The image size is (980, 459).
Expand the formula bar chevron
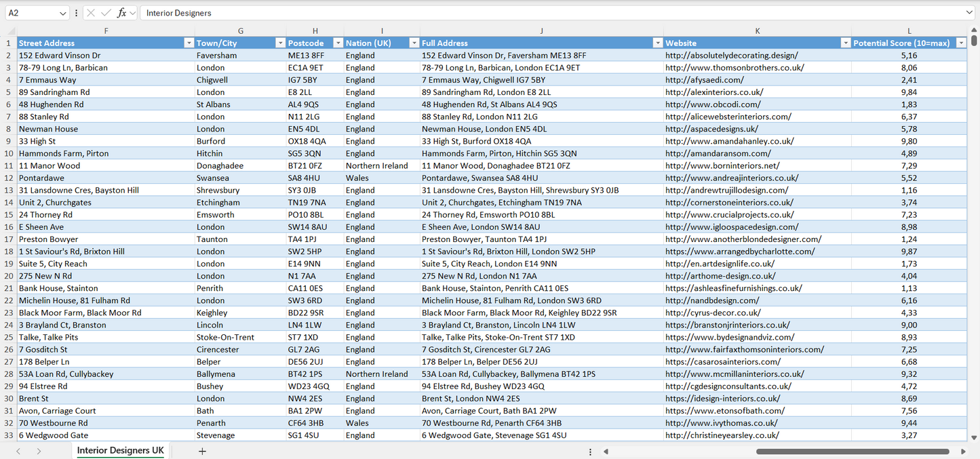[x=969, y=13]
